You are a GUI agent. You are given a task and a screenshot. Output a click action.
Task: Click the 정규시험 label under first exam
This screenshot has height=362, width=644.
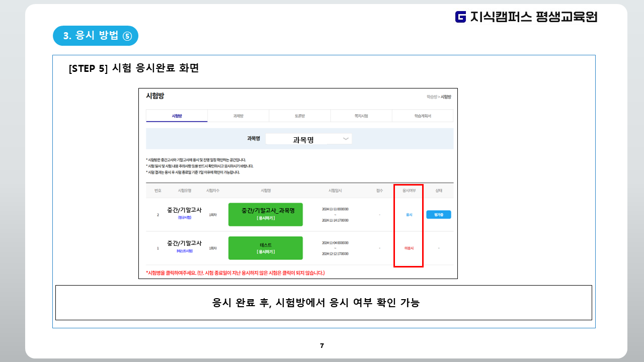pos(185,218)
